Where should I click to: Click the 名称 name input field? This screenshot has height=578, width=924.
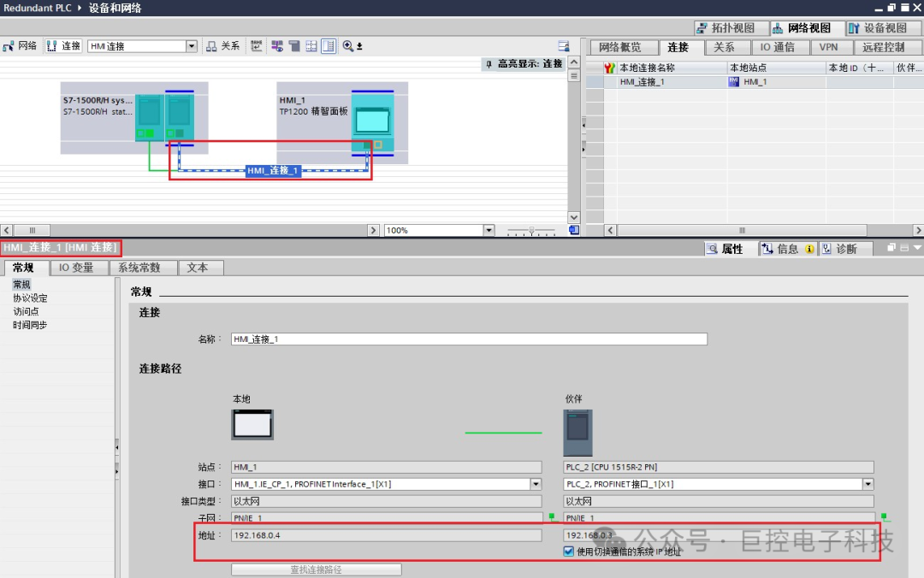pos(469,339)
